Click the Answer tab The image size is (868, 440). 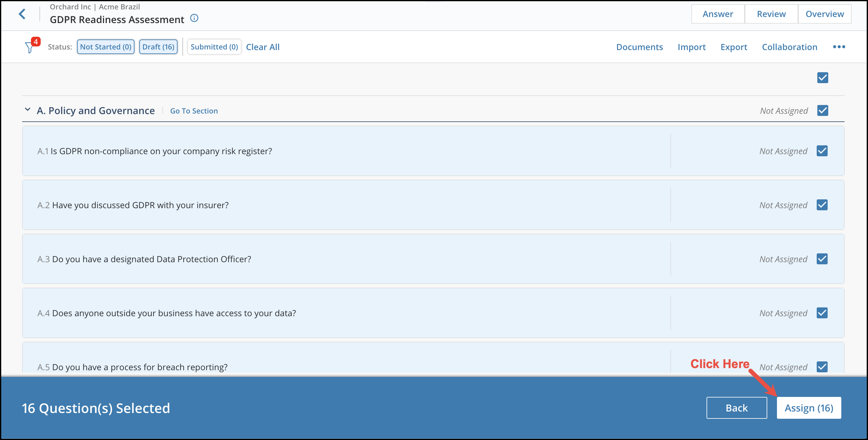click(x=718, y=13)
